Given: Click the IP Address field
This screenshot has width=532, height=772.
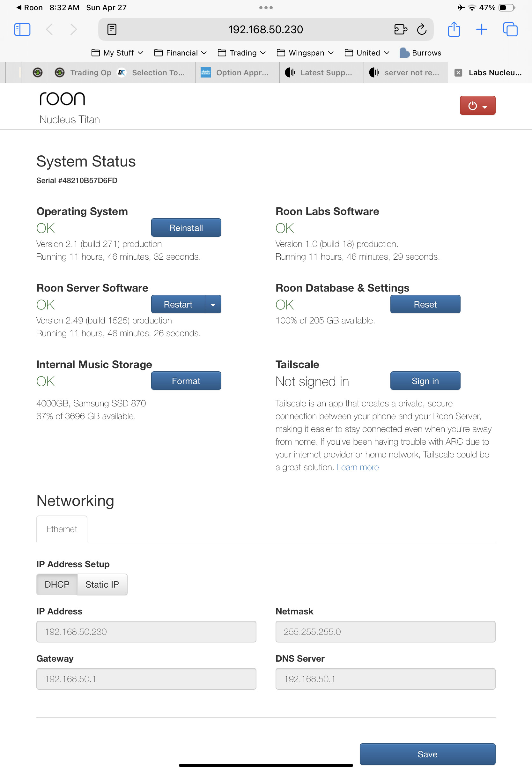Looking at the screenshot, I should click(146, 632).
